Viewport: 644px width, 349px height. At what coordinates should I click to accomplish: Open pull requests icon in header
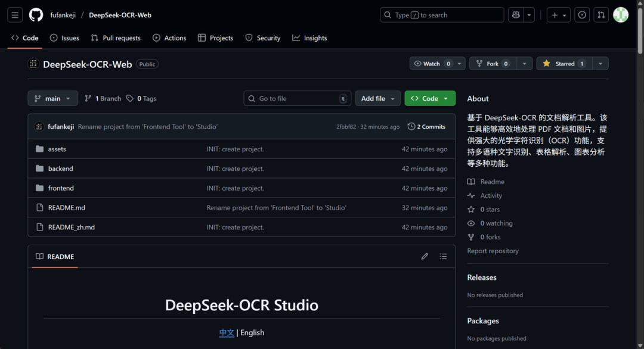[x=601, y=15]
